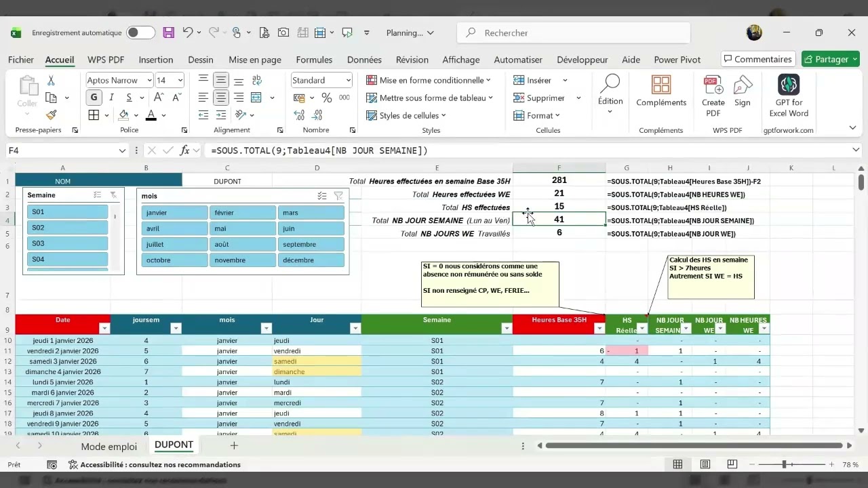Toggle multi-select on the Semaine slicer
868x488 pixels.
(x=98, y=195)
